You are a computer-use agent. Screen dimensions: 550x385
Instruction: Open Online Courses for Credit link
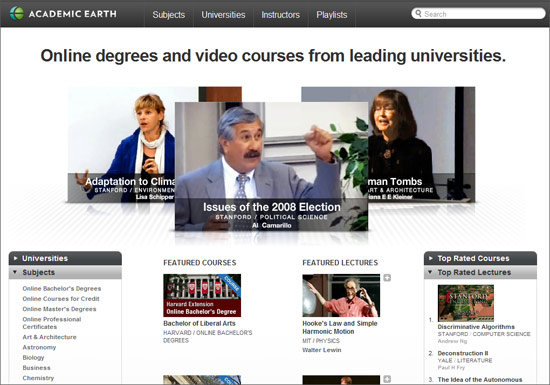coord(61,299)
